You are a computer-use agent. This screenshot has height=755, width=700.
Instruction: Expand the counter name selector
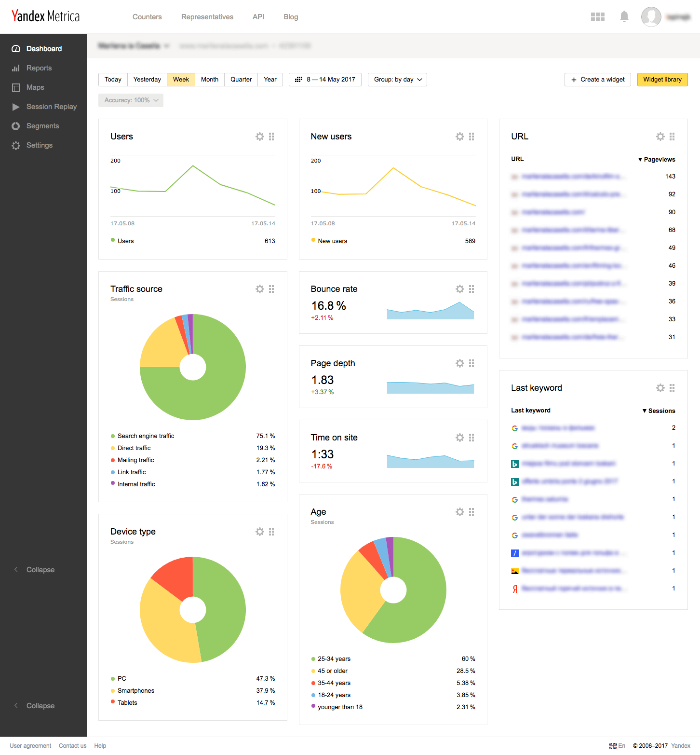point(134,46)
